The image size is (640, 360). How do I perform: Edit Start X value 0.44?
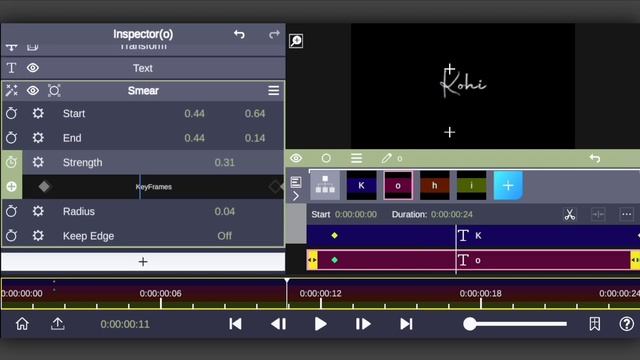point(194,113)
